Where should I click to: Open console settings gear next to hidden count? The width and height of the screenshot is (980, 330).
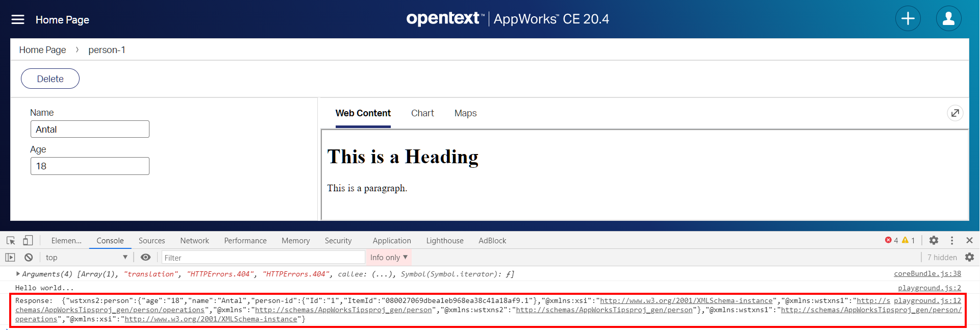click(x=969, y=258)
